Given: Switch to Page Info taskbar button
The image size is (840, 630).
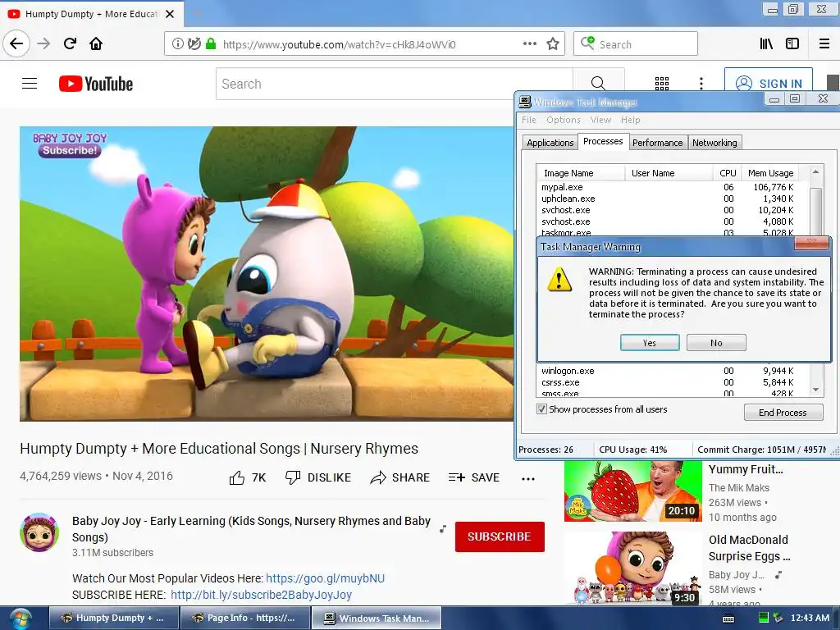Looking at the screenshot, I should click(245, 619).
